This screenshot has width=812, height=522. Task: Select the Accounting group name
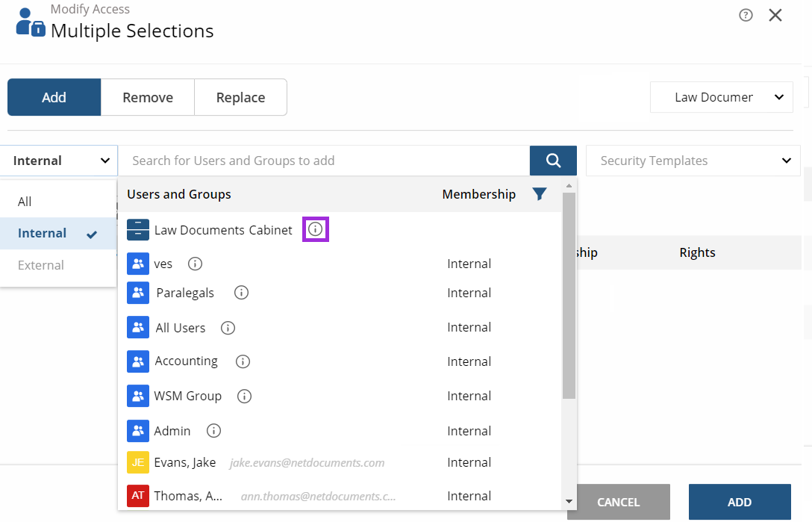tap(187, 361)
